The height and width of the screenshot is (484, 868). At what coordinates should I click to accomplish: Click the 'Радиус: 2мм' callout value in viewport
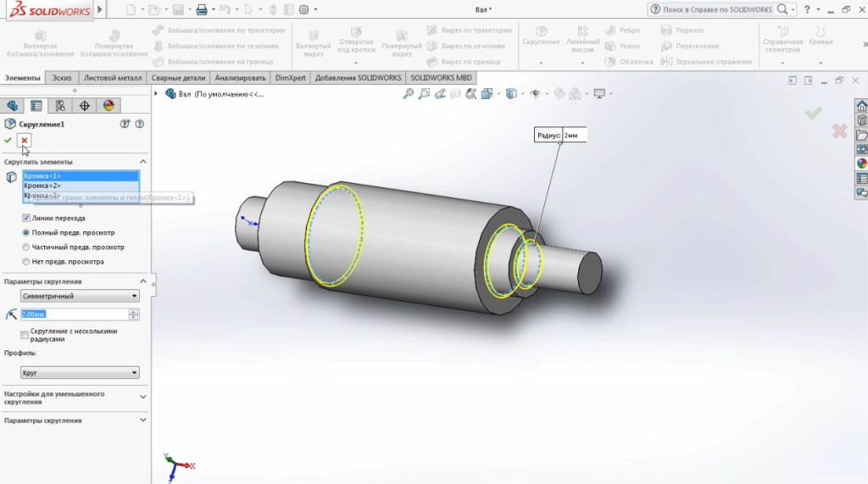coord(574,135)
